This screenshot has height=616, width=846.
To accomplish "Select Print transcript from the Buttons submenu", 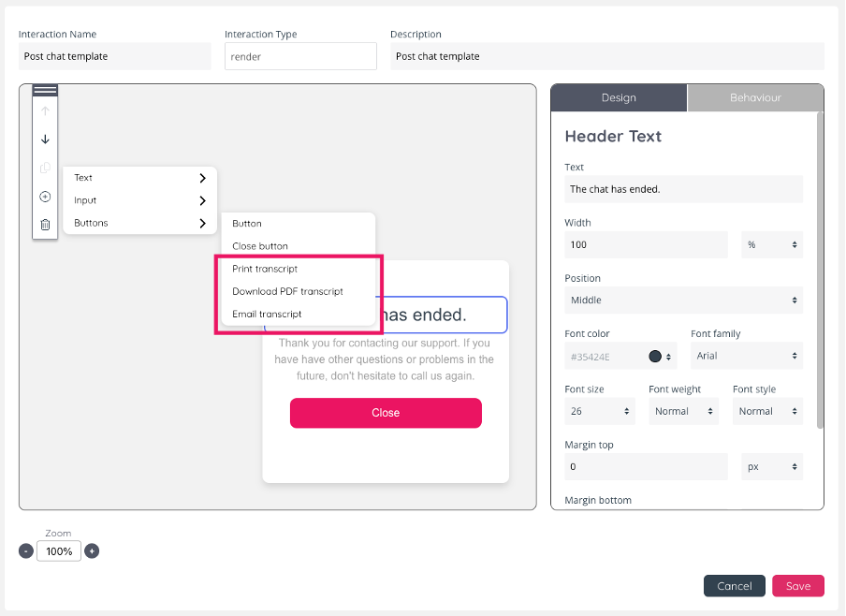I will pos(265,269).
